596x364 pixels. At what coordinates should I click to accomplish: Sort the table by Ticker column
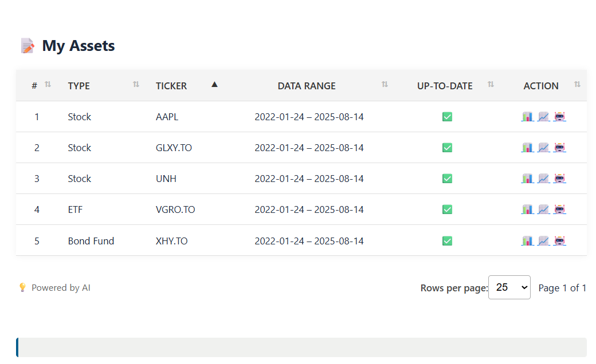point(171,86)
